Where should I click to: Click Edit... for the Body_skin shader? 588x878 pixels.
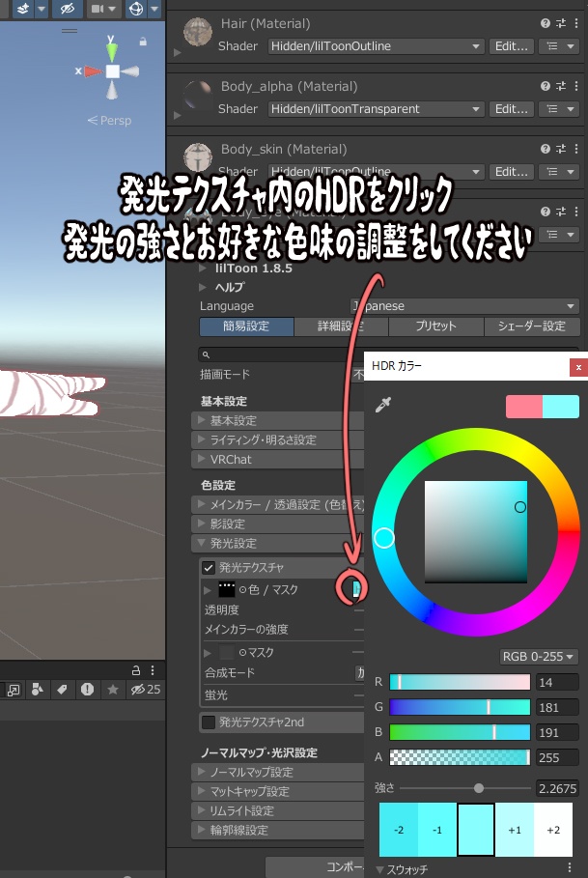coord(512,171)
